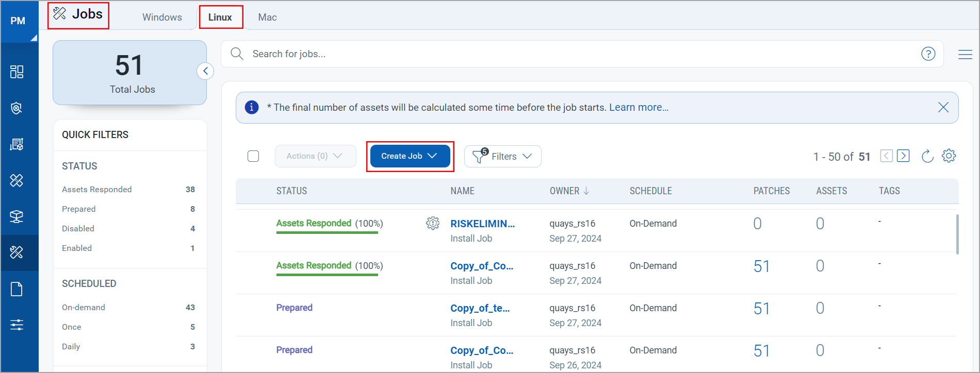Viewport: 980px width, 373px height.
Task: Switch to the Mac tab
Action: 267,18
